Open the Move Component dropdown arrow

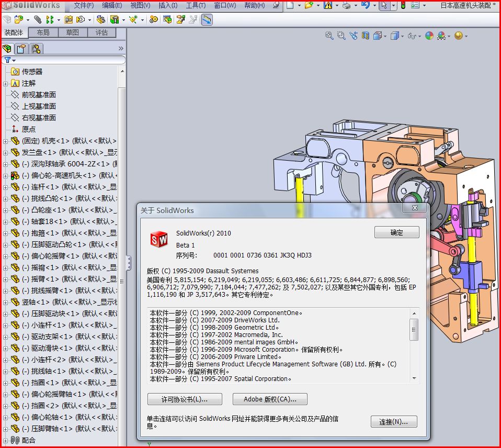click(90, 20)
